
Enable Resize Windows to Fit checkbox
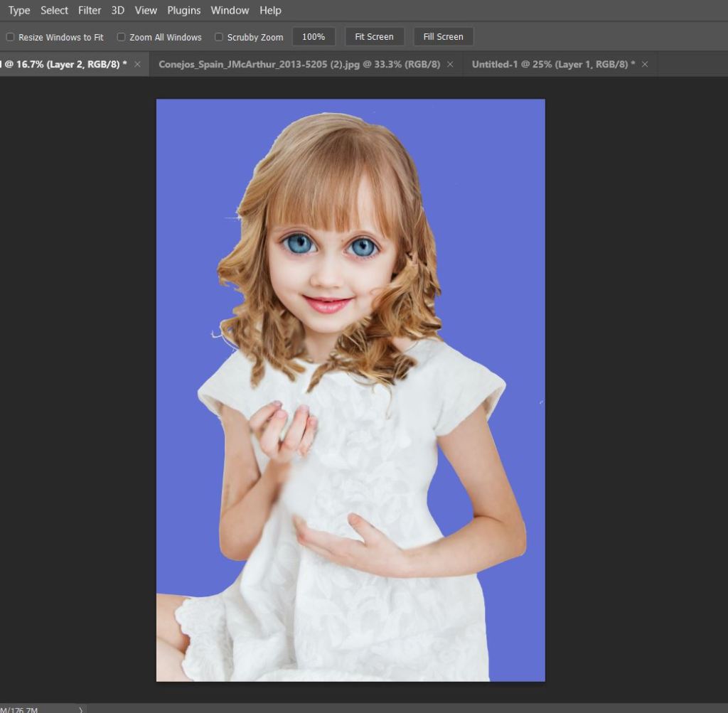[11, 37]
